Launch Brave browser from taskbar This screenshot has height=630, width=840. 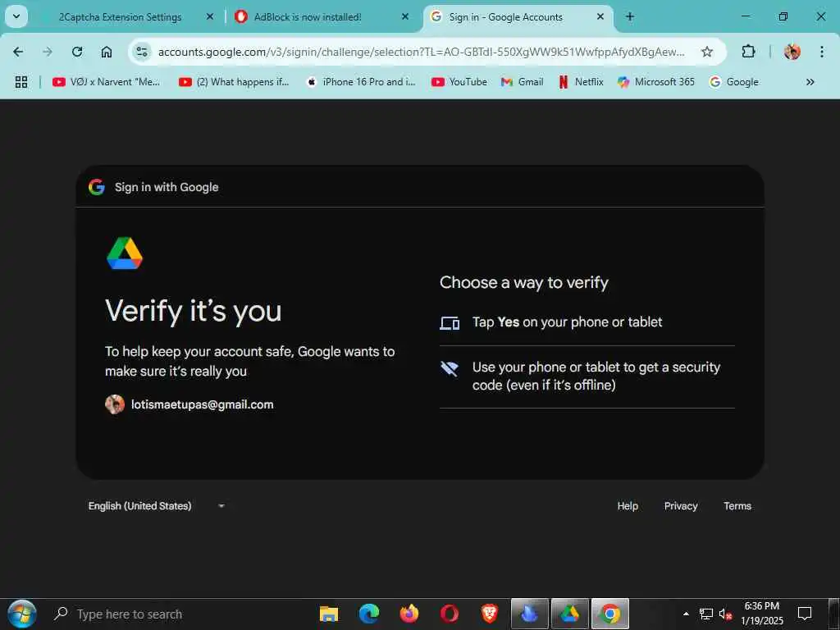click(x=489, y=614)
